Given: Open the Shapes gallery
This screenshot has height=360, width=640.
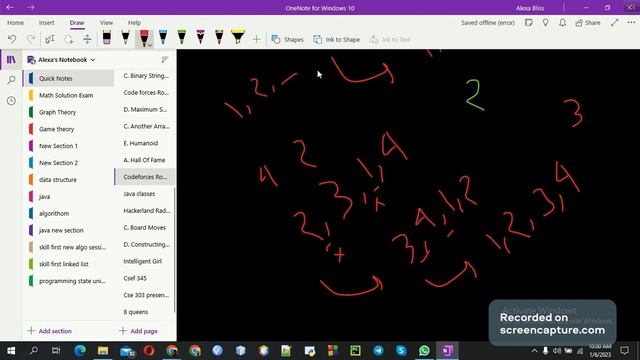Looking at the screenshot, I should 288,40.
